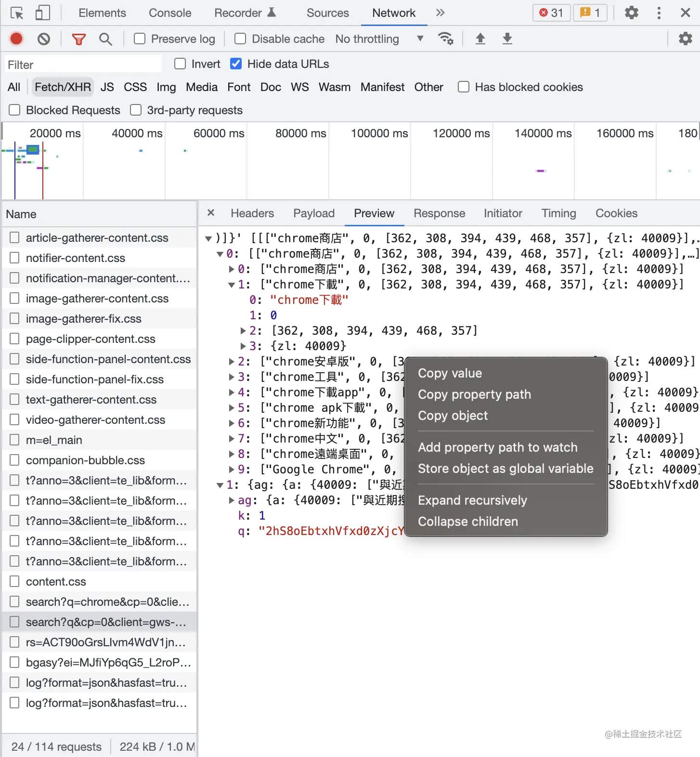Collapse the chrome下載 entry at index 1
This screenshot has height=757, width=700.
(232, 285)
